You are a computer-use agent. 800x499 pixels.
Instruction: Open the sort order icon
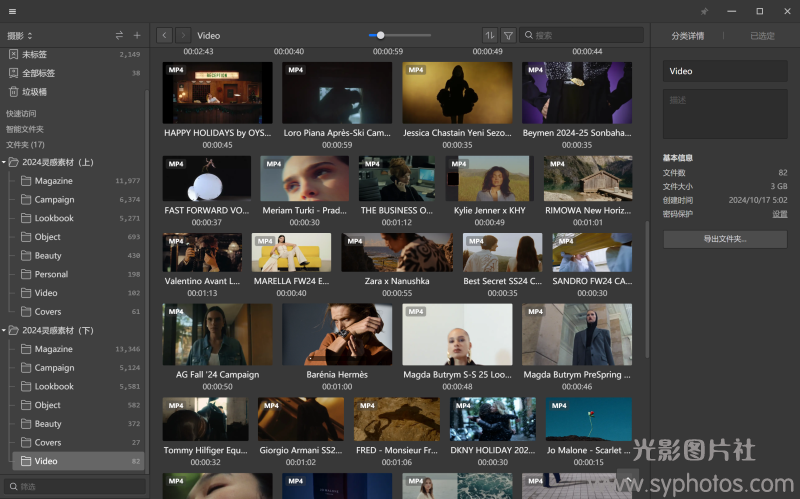(489, 36)
